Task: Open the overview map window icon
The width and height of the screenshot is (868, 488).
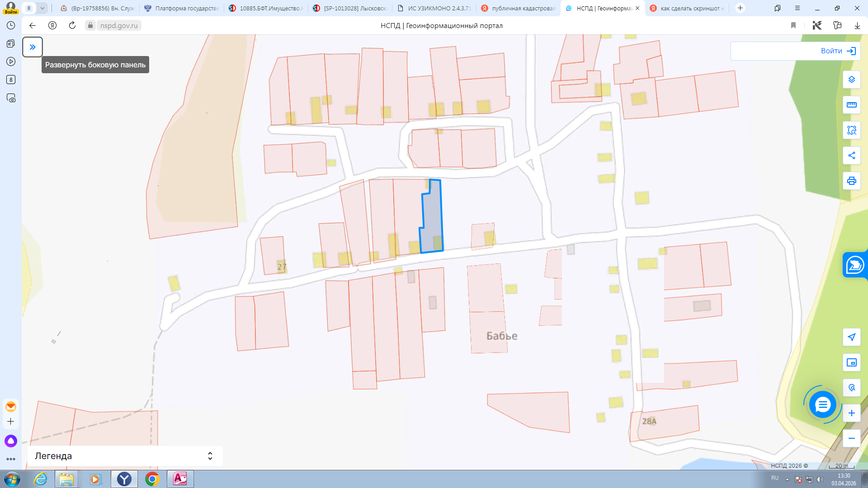Action: [x=852, y=362]
